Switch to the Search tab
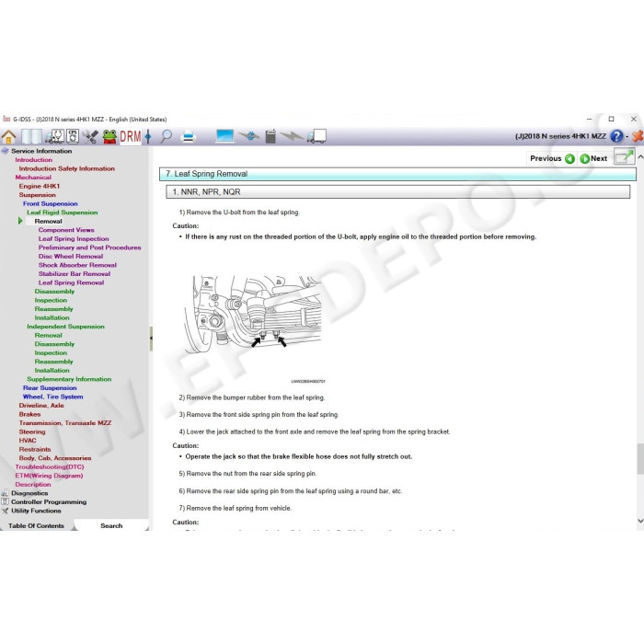The height and width of the screenshot is (644, 644). point(111,525)
